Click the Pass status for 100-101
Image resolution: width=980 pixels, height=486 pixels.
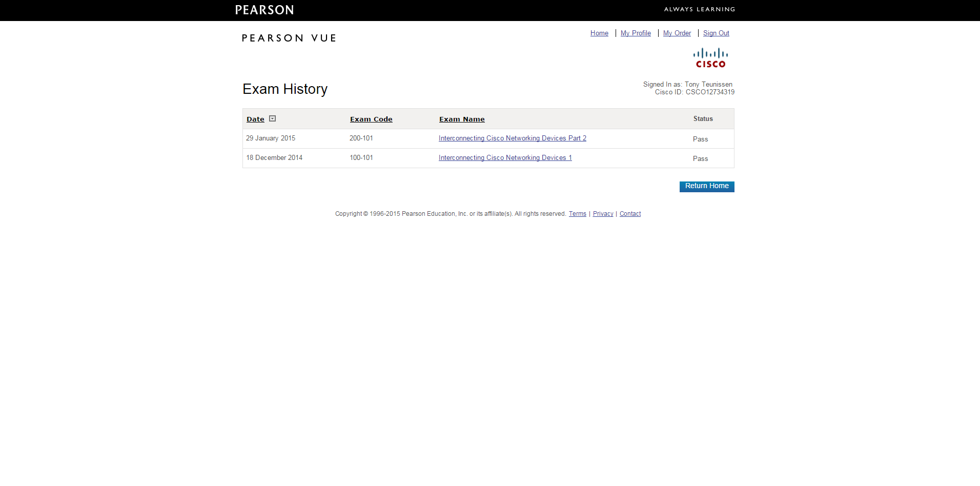coord(700,159)
